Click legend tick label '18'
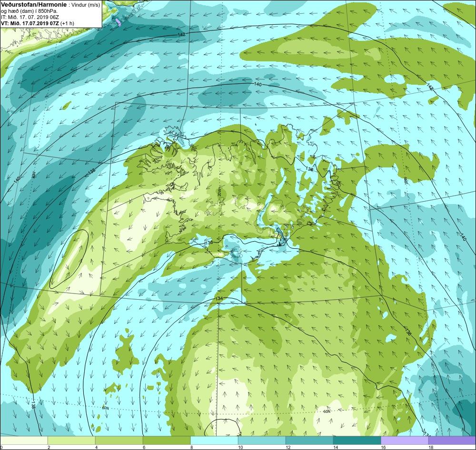Image resolution: width=476 pixels, height=450 pixels. click(x=431, y=447)
